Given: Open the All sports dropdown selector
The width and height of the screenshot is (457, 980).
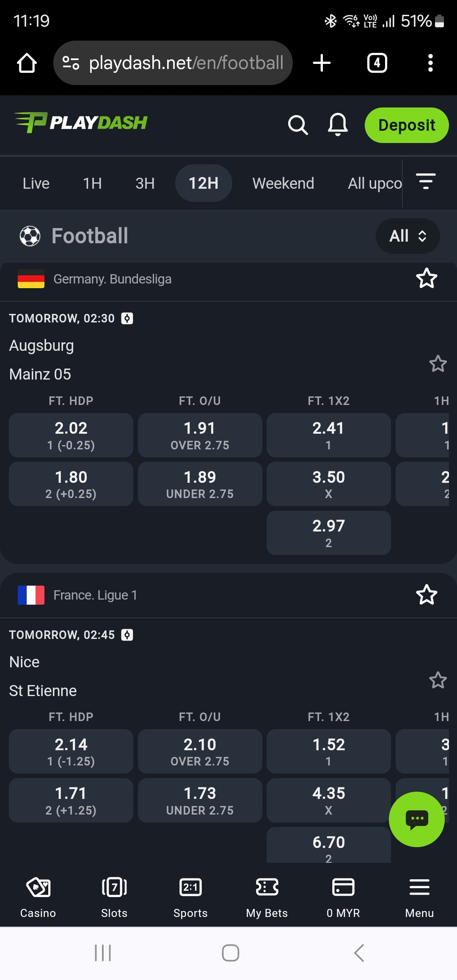Looking at the screenshot, I should coord(407,236).
